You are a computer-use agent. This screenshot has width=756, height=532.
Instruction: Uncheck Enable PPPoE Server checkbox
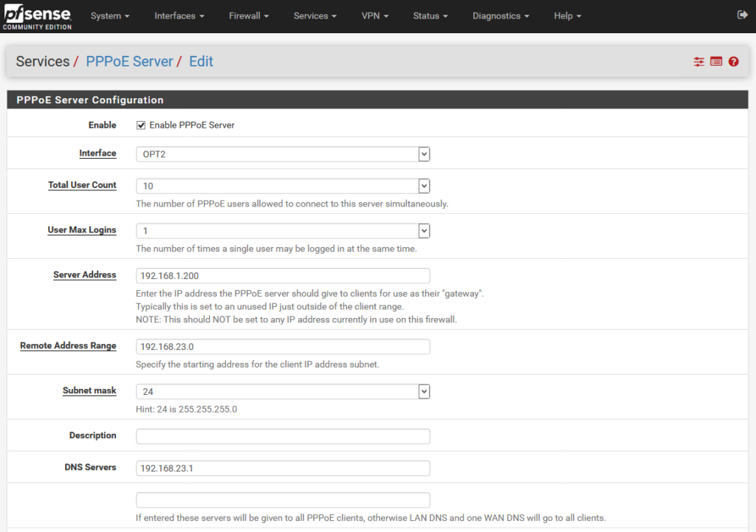click(x=141, y=125)
